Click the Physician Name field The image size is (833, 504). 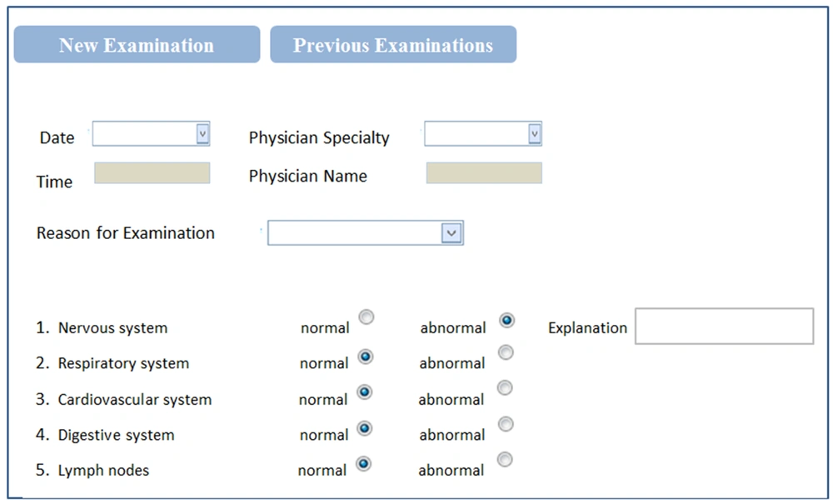pos(483,172)
